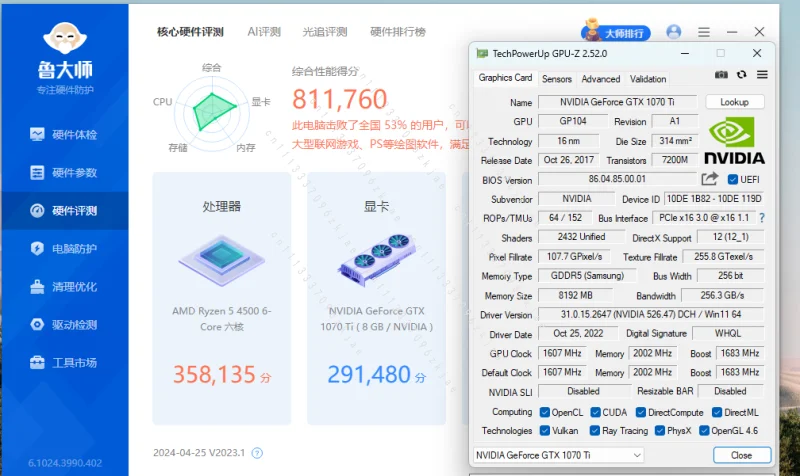Open 电脑防护 protection page
Viewport: 800px width, 476px height.
coord(64,248)
